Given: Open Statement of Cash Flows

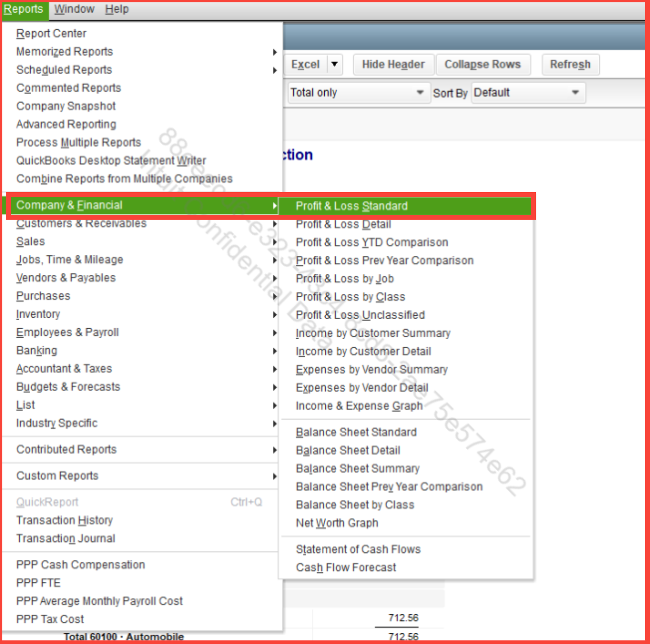Looking at the screenshot, I should coord(358,549).
